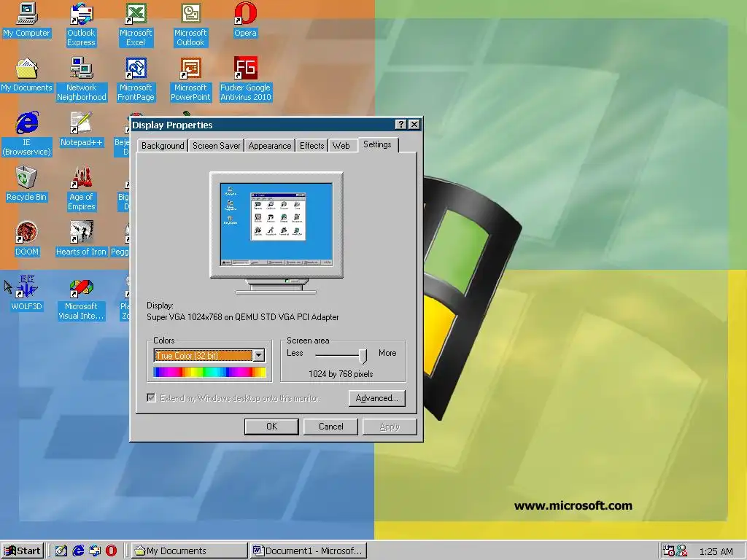Viewport: 747px width, 560px height.
Task: Open the My Documents desktop folder icon
Action: point(26,75)
